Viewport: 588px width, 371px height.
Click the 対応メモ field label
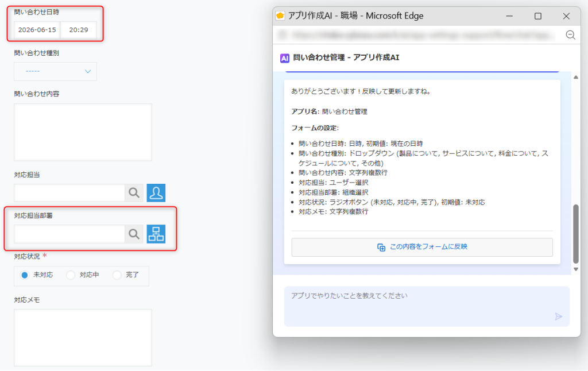27,300
